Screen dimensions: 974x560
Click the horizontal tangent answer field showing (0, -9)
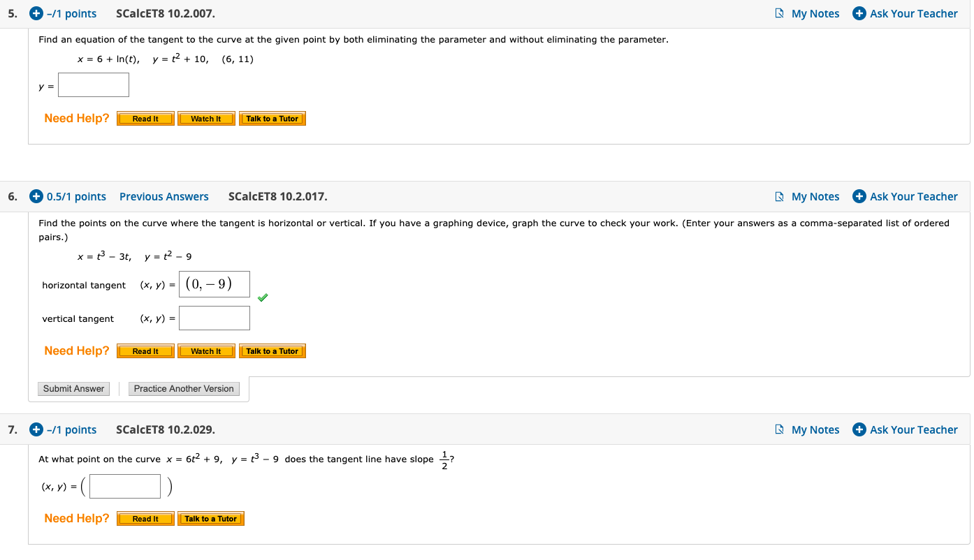214,283
